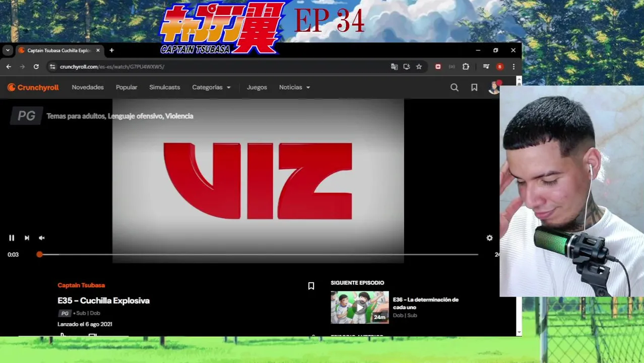Seek using the video progress bar
This screenshot has width=644, height=363.
pyautogui.click(x=259, y=255)
